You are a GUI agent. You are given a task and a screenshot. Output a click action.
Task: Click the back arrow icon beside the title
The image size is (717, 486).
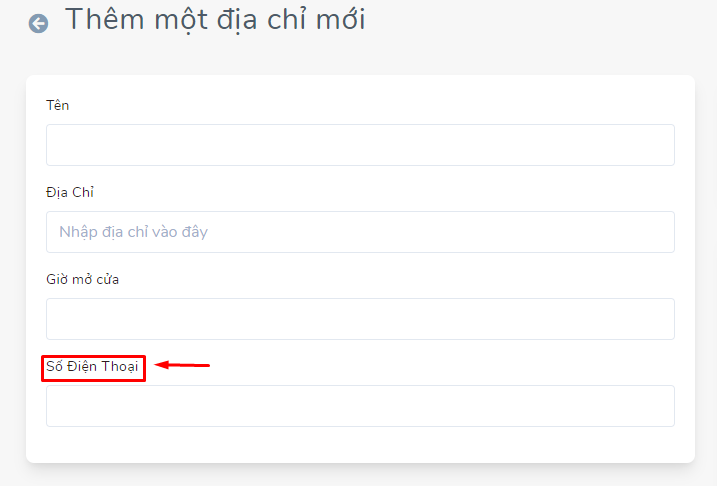(x=38, y=23)
